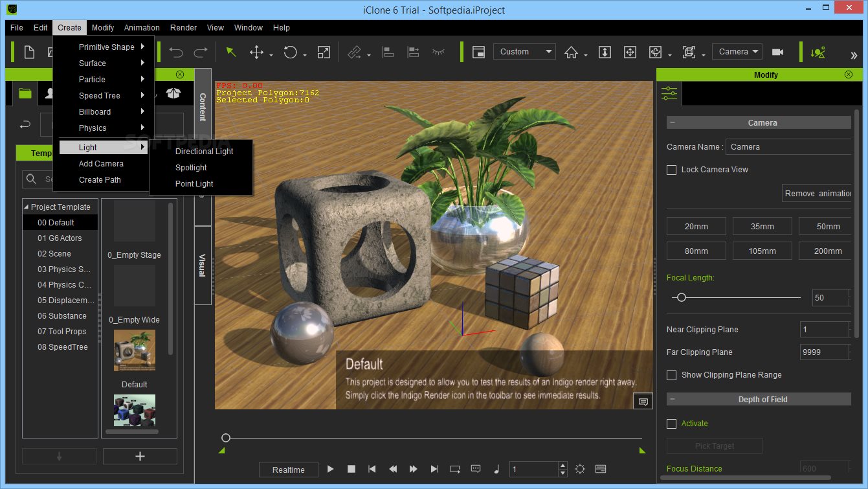This screenshot has width=868, height=489.
Task: Select 02 Scene in template tree
Action: 54,254
